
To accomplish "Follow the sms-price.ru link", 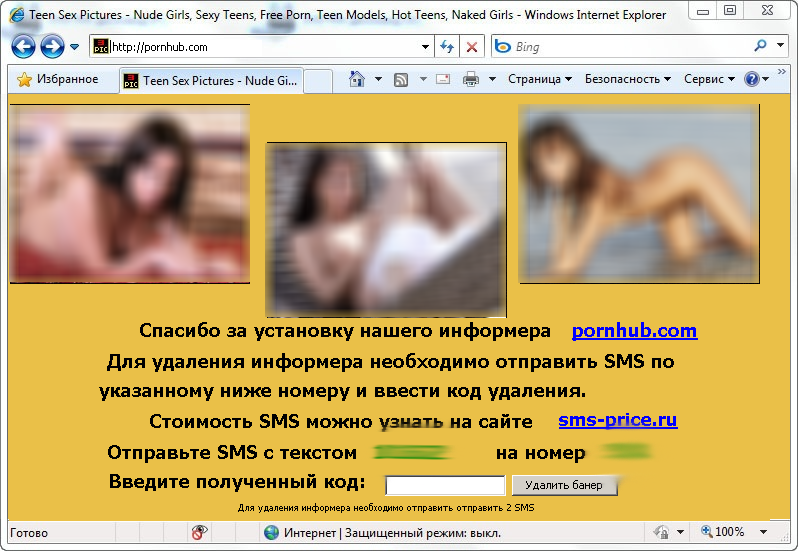I will click(618, 421).
